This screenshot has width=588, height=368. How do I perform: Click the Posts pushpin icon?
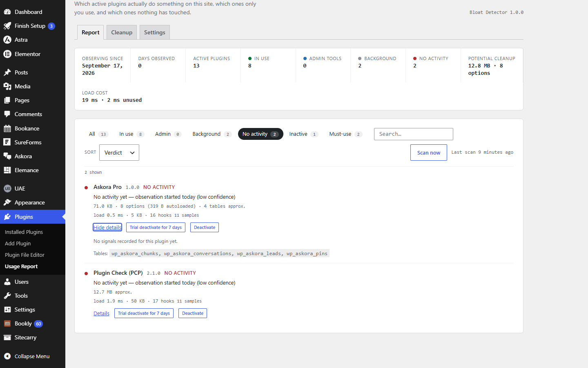(7, 72)
